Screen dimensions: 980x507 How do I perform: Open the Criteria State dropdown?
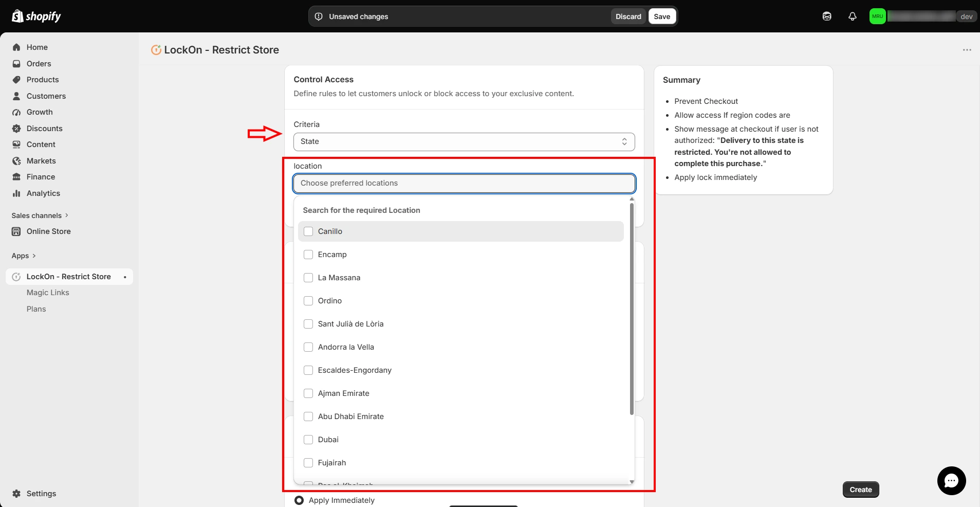464,142
